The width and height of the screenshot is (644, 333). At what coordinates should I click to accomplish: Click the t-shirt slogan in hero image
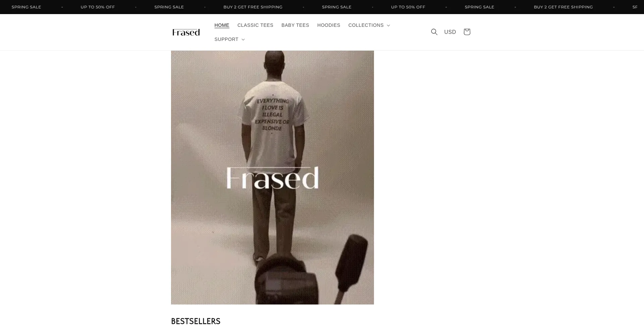click(x=272, y=115)
